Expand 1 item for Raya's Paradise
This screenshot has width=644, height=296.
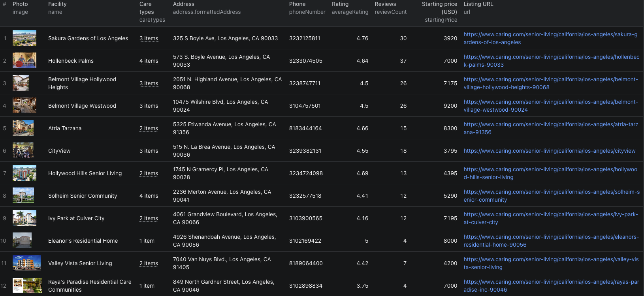147,286
